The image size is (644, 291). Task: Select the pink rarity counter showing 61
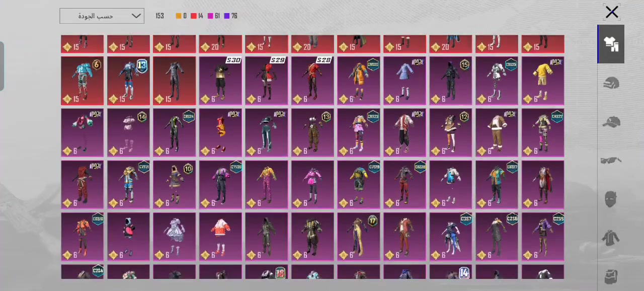pyautogui.click(x=213, y=16)
